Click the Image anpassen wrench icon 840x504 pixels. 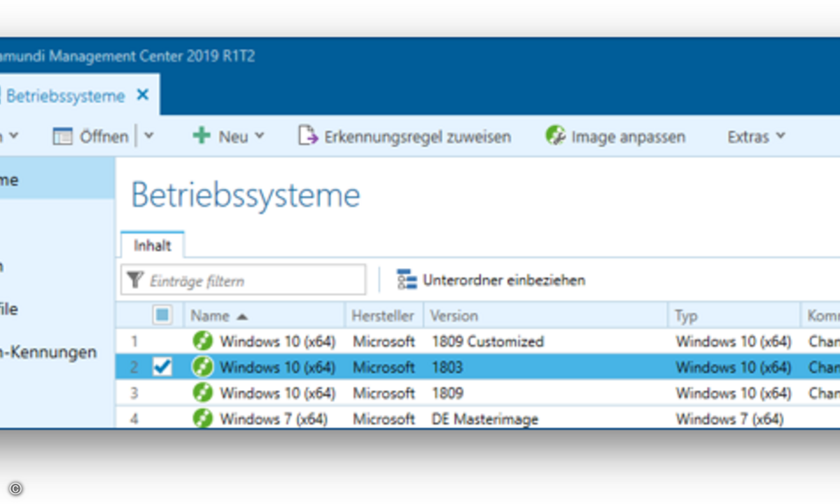point(555,136)
